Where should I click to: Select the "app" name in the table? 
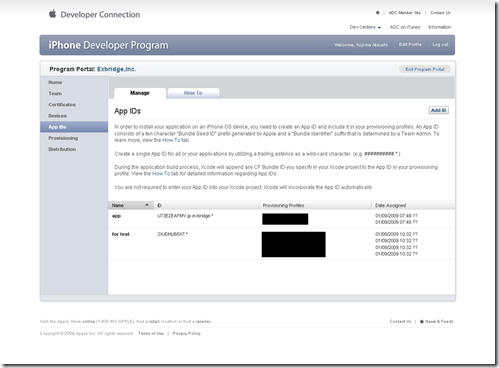(116, 216)
